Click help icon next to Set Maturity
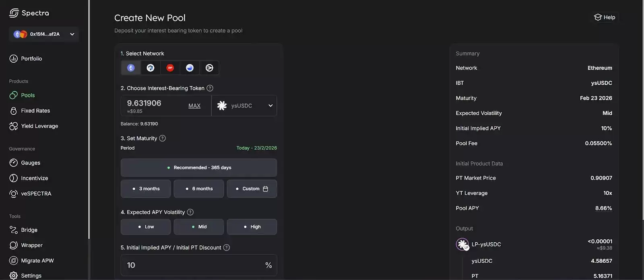644x280 pixels. tap(163, 138)
